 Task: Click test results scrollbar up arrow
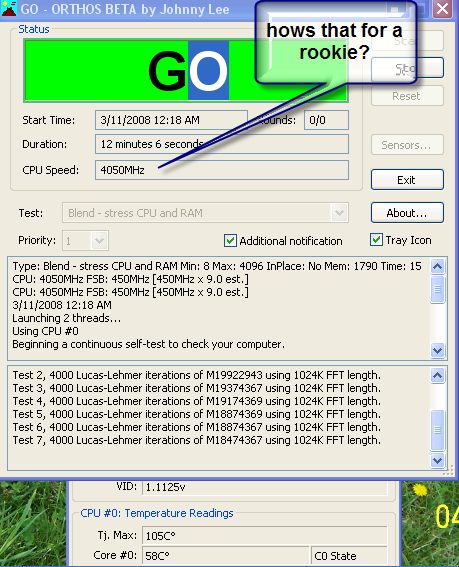click(x=437, y=375)
